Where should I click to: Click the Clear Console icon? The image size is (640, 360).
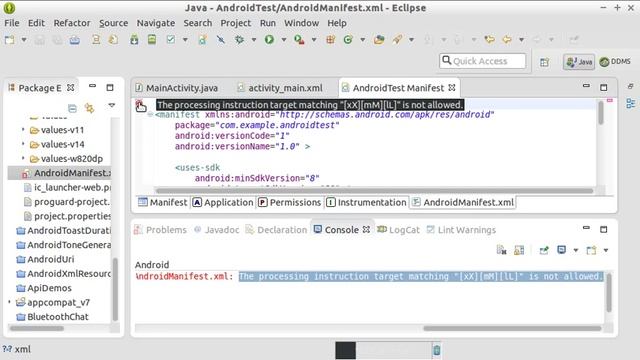[x=501, y=250]
